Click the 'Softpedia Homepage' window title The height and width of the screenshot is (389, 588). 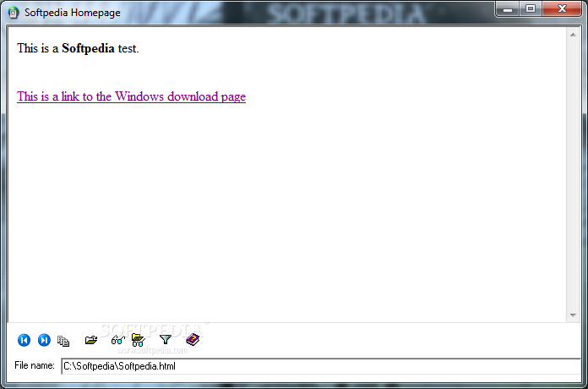(x=73, y=13)
